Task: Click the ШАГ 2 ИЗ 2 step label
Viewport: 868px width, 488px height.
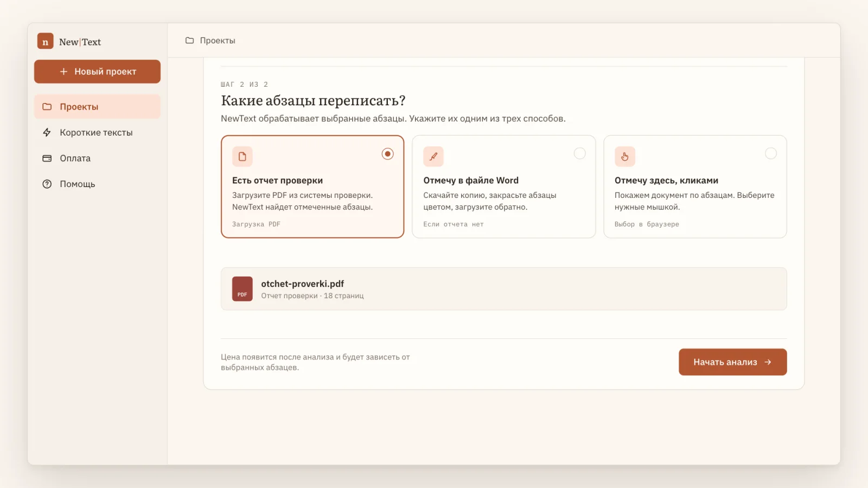Action: pos(245,85)
